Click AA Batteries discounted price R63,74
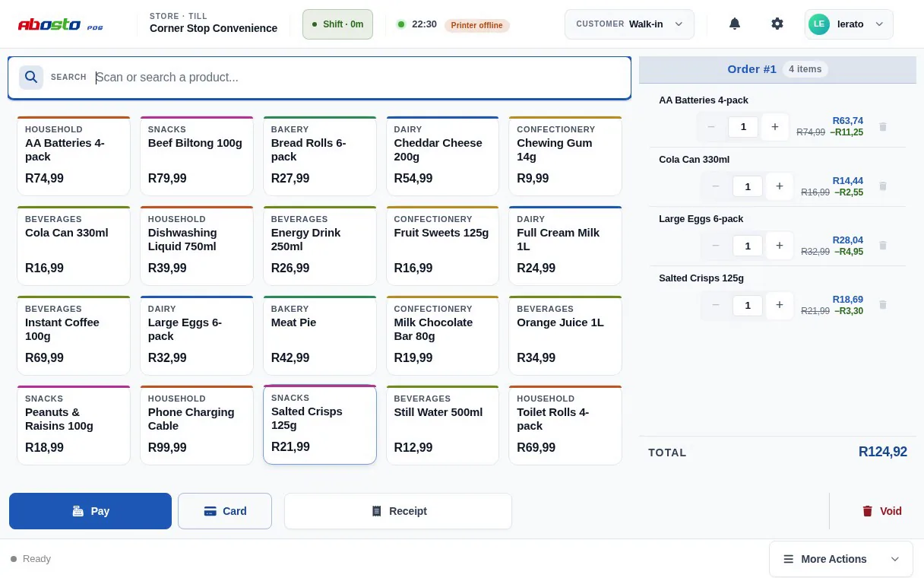The height and width of the screenshot is (578, 924). coord(847,121)
